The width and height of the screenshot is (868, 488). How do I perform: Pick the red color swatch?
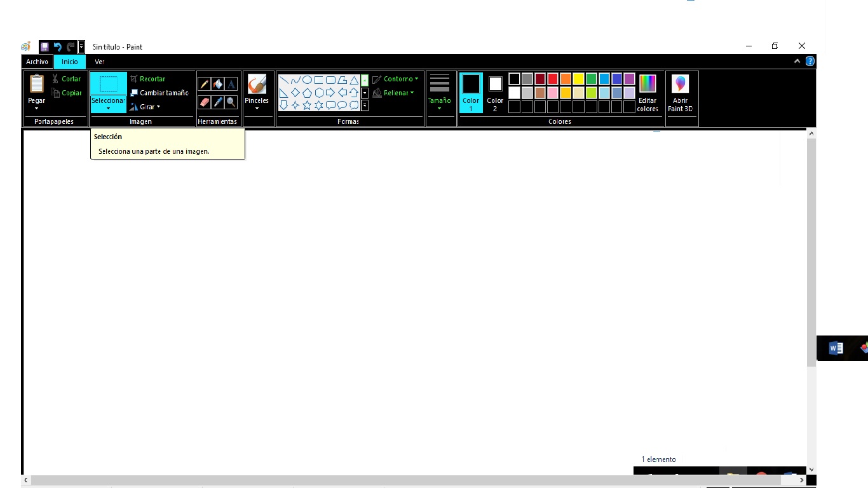click(x=553, y=79)
